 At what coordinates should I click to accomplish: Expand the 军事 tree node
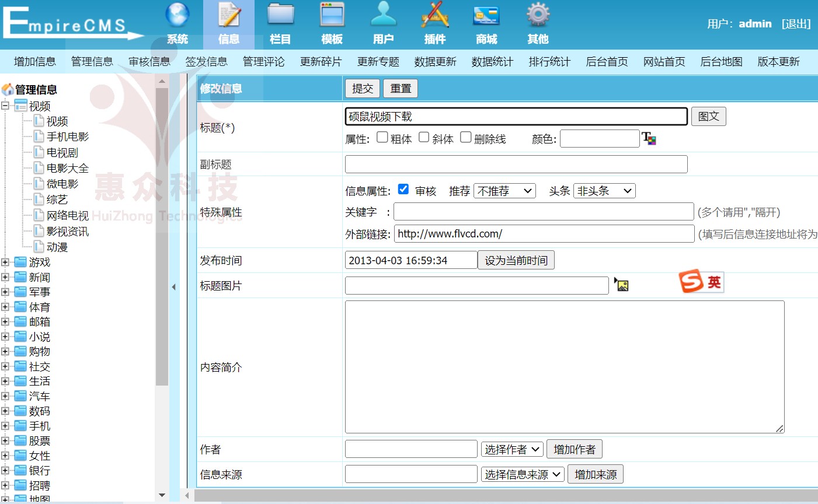pos(5,292)
